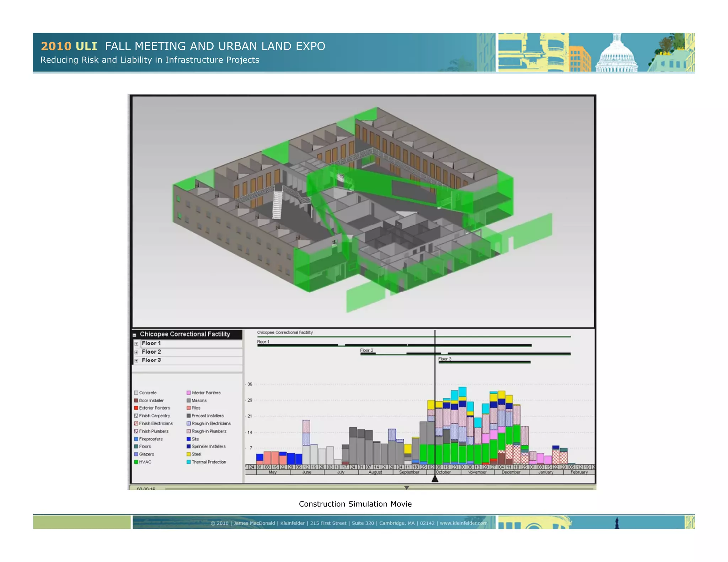Click the Finish Electricians legend swatch
The image size is (728, 562).
coord(136,424)
